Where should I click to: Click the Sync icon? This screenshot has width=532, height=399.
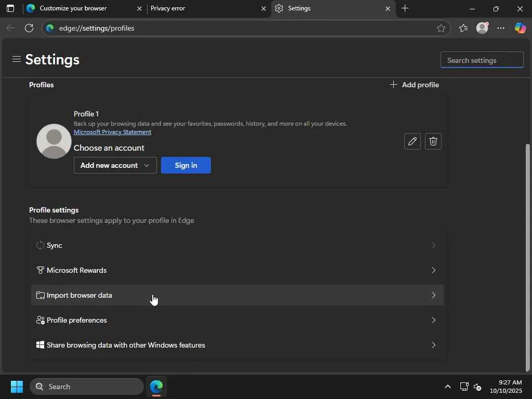tap(40, 245)
